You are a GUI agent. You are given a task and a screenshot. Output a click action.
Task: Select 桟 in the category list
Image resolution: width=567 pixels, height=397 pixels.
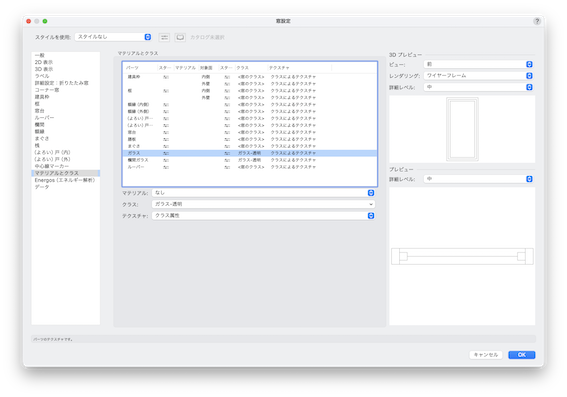point(65,145)
